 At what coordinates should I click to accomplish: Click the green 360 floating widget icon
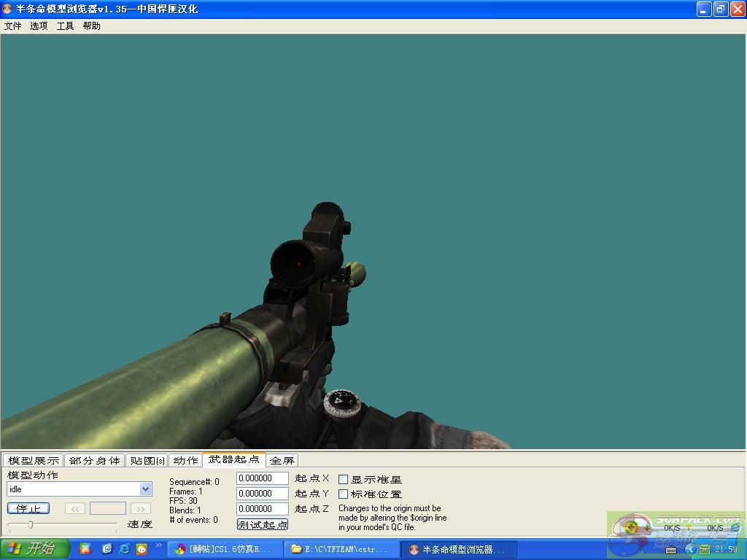[x=632, y=527]
